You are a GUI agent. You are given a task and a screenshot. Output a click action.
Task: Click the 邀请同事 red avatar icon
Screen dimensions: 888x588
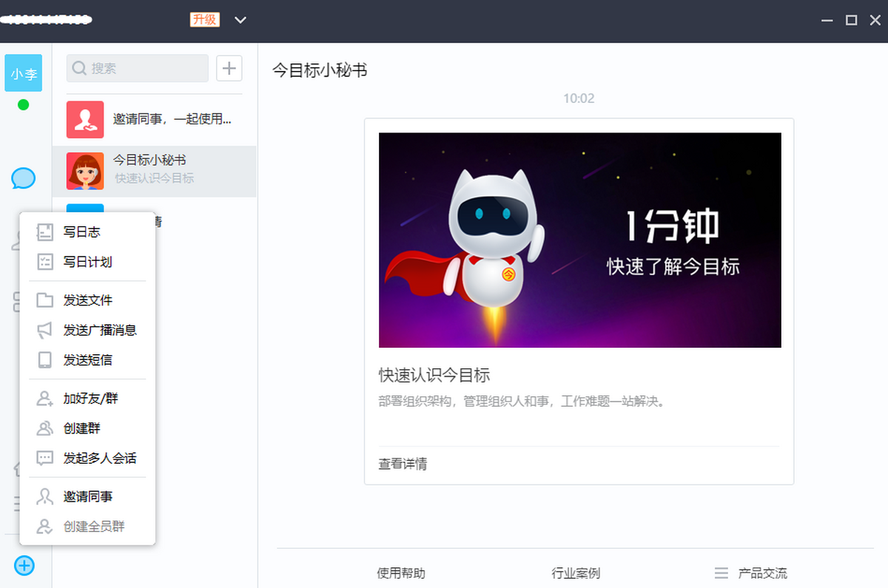pos(85,119)
